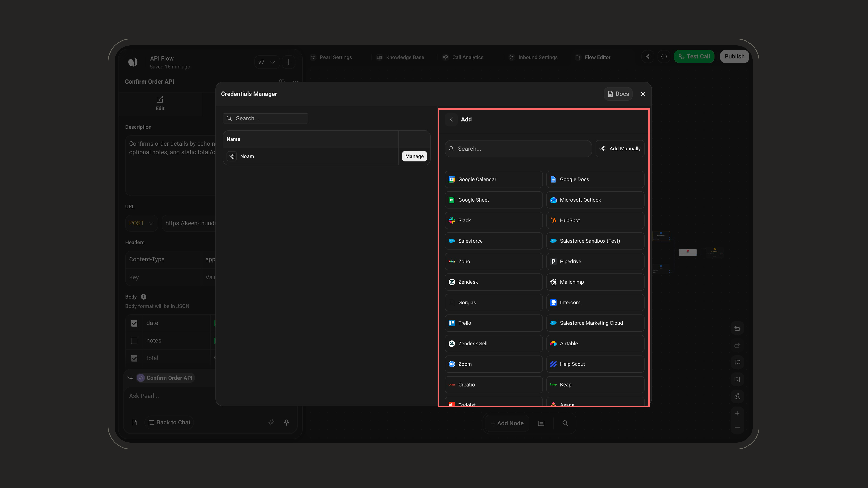Redo the canvas action
Screen dimensions: 868x488
(737, 345)
